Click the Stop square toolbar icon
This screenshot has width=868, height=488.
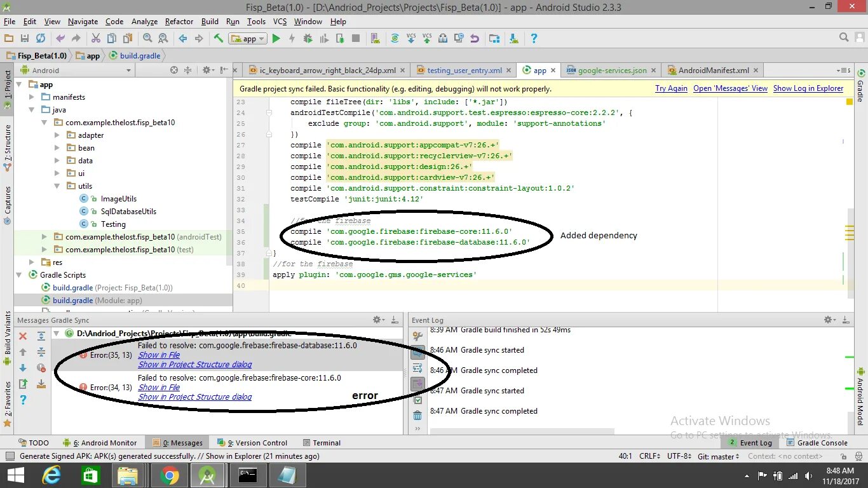356,39
